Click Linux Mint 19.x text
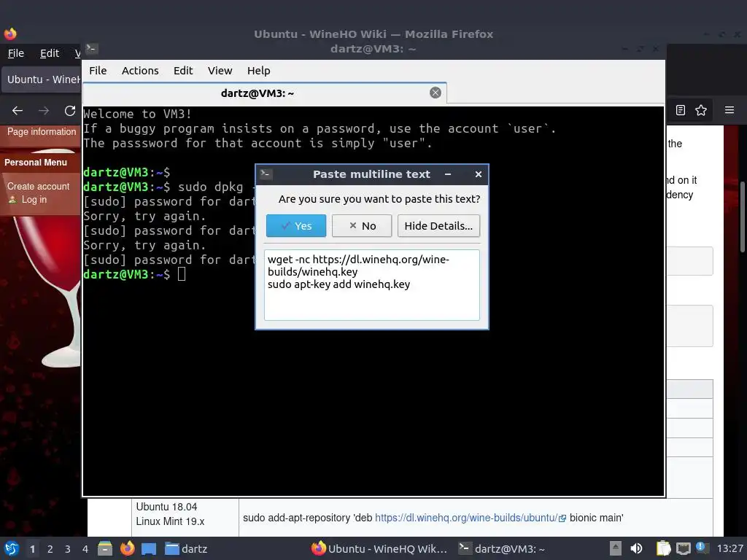This screenshot has width=747, height=560. point(170,521)
